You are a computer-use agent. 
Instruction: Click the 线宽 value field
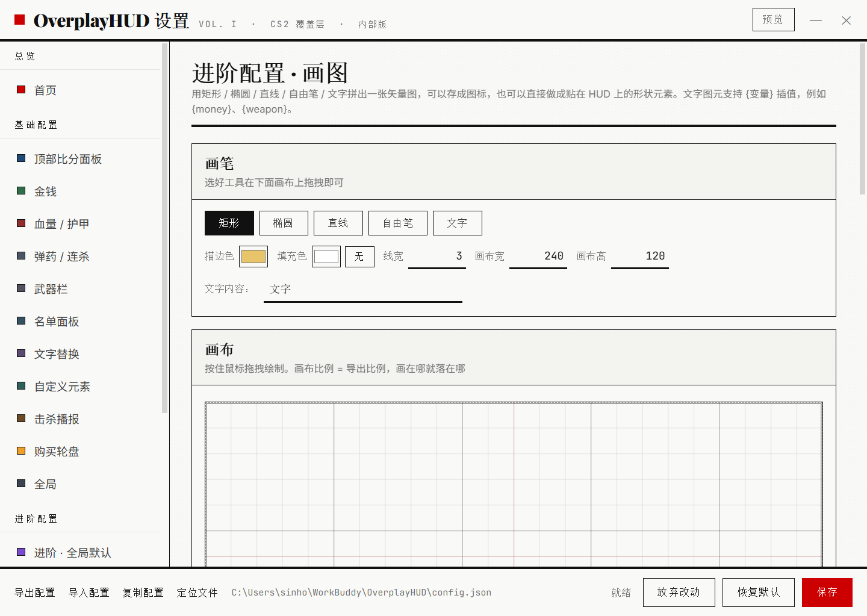[437, 257]
